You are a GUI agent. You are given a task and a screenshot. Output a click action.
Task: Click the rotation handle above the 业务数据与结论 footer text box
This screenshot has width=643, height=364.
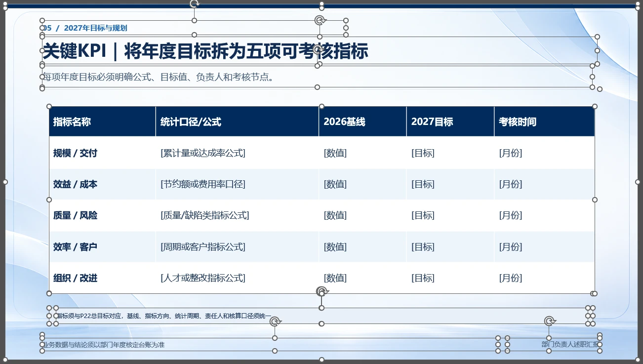pos(275,322)
